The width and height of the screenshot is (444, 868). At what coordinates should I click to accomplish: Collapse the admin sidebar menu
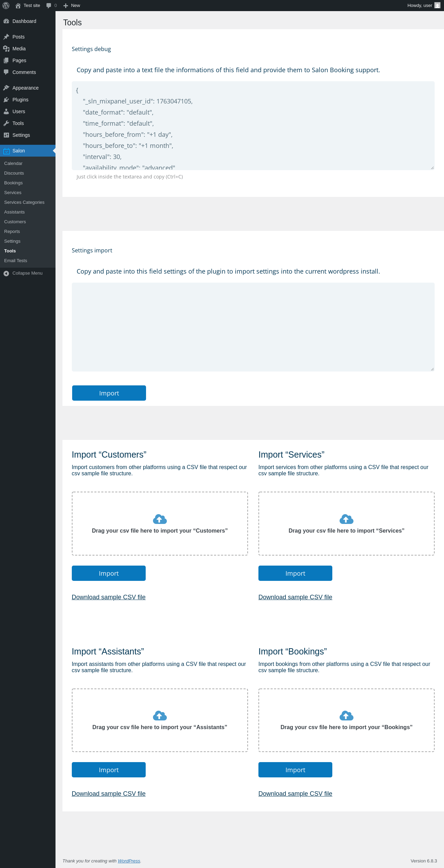click(28, 273)
